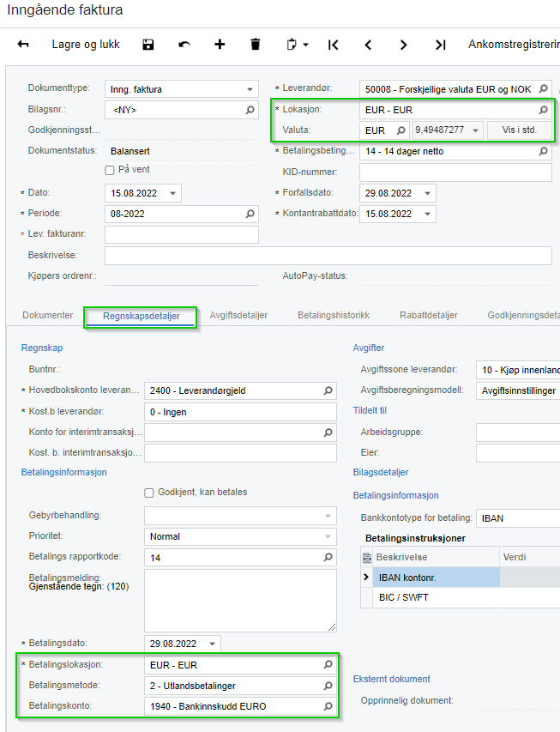Screen dimensions: 560x732
Task: Expand the Forfallsdato date picker
Action: [x=427, y=193]
